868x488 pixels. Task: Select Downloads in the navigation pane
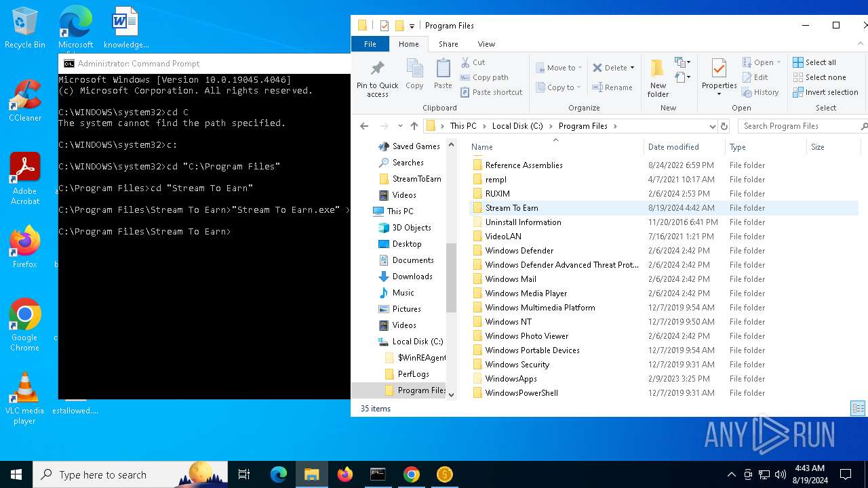coord(412,277)
